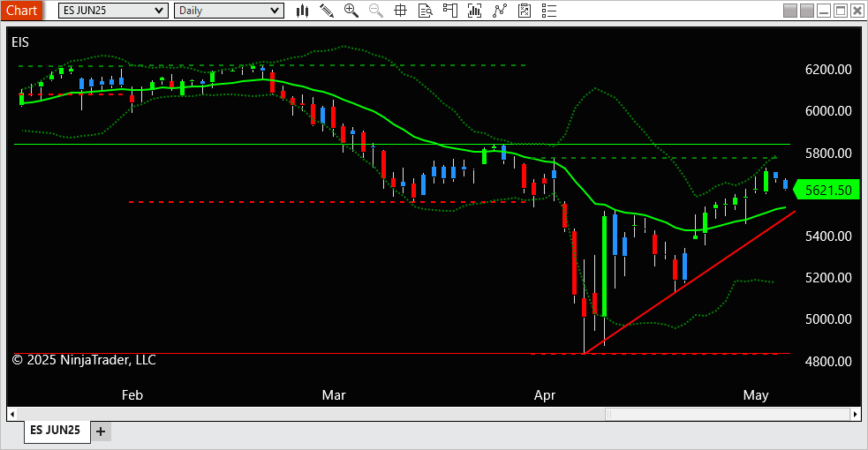This screenshot has height=450, width=868.
Task: Click the horizontal scrollbar left arrow
Action: pos(12,414)
